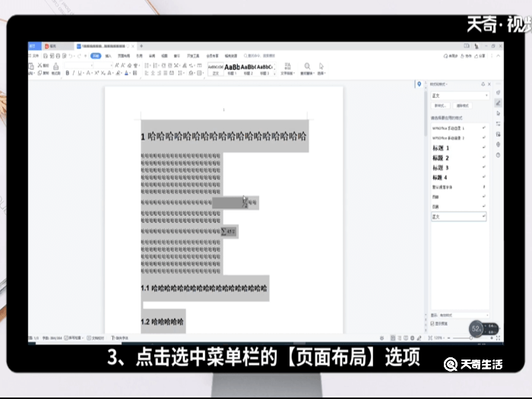
Task: Click the blue font color A button
Action: (126, 73)
